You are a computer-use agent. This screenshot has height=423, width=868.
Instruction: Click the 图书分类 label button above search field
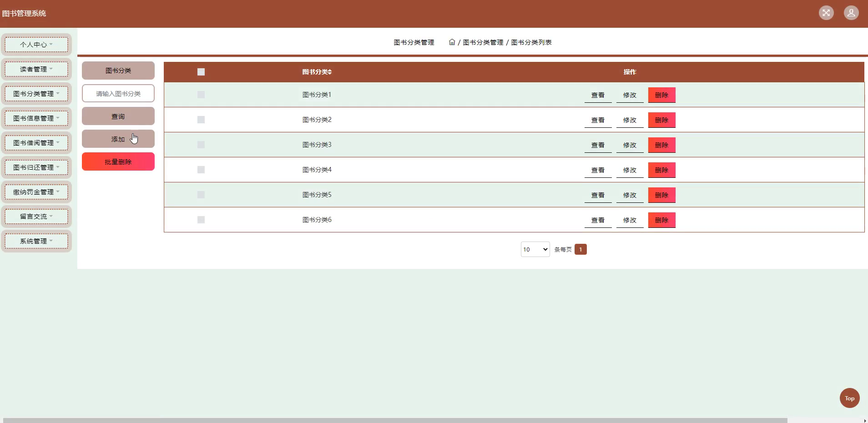pos(118,70)
